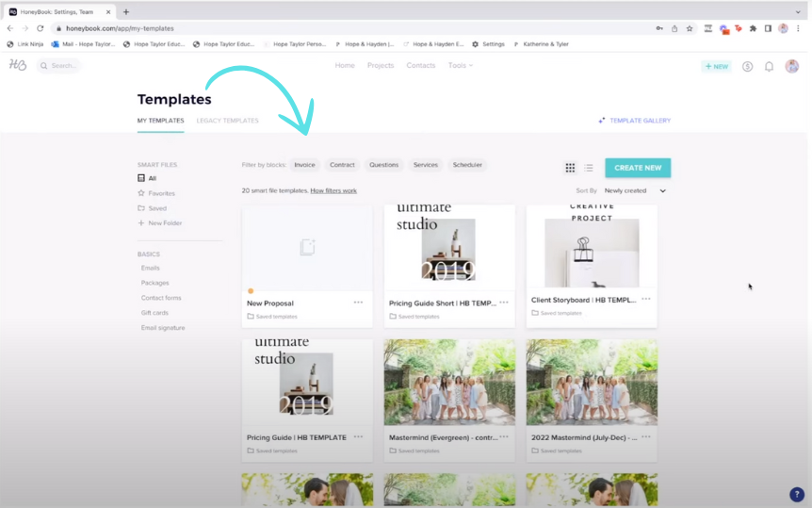Click the HoneyBook logo icon
The width and height of the screenshot is (812, 508).
pos(18,65)
